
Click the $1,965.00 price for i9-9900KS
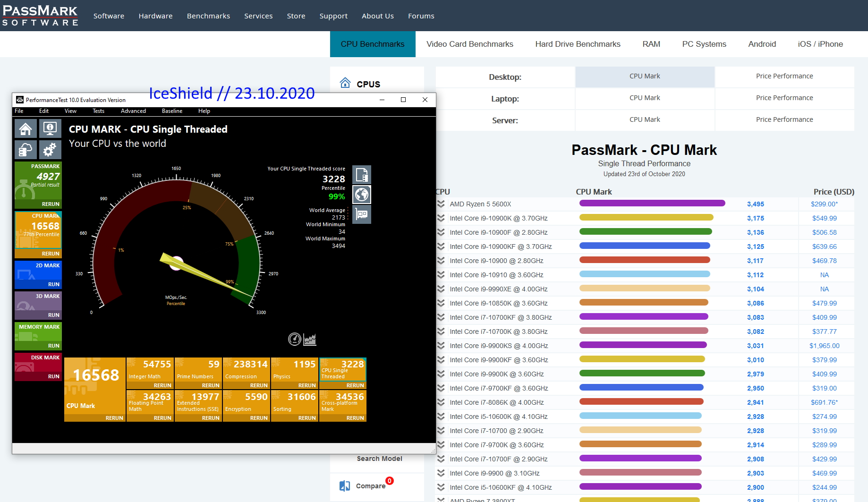pos(824,346)
